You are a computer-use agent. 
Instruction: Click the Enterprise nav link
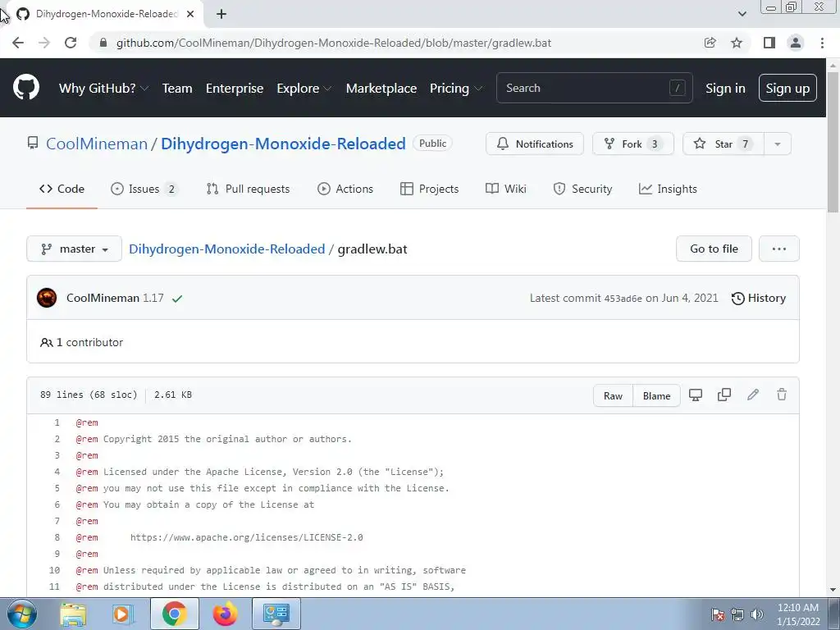click(235, 88)
